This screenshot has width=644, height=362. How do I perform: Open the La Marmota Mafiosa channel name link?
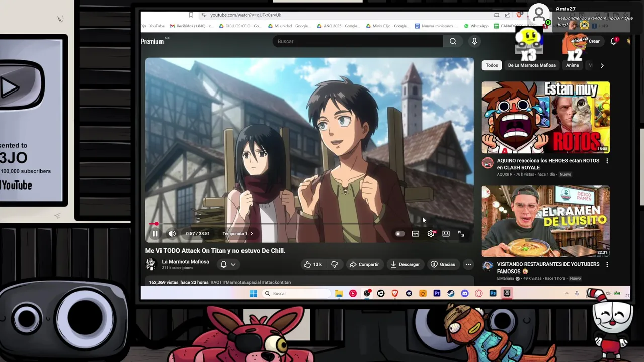point(185,262)
